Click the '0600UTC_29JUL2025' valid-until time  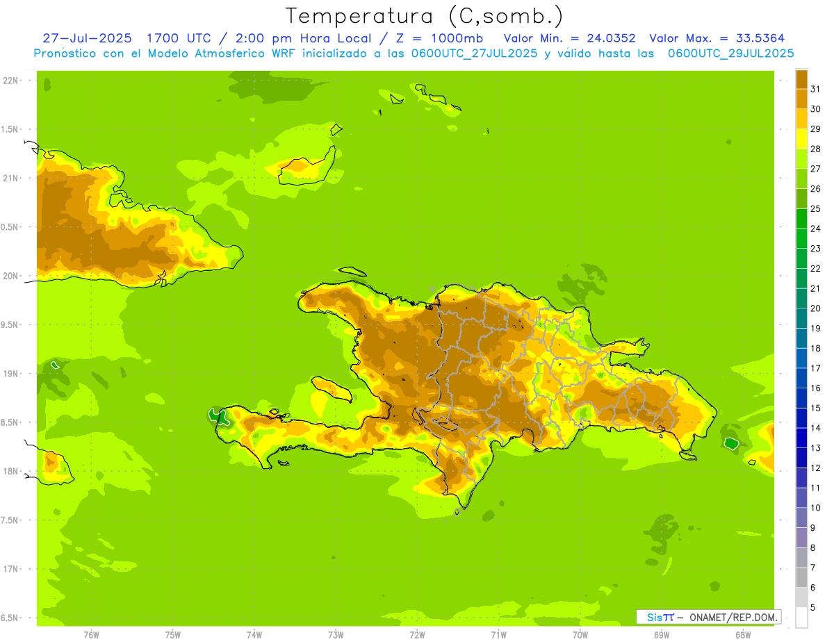(x=731, y=53)
